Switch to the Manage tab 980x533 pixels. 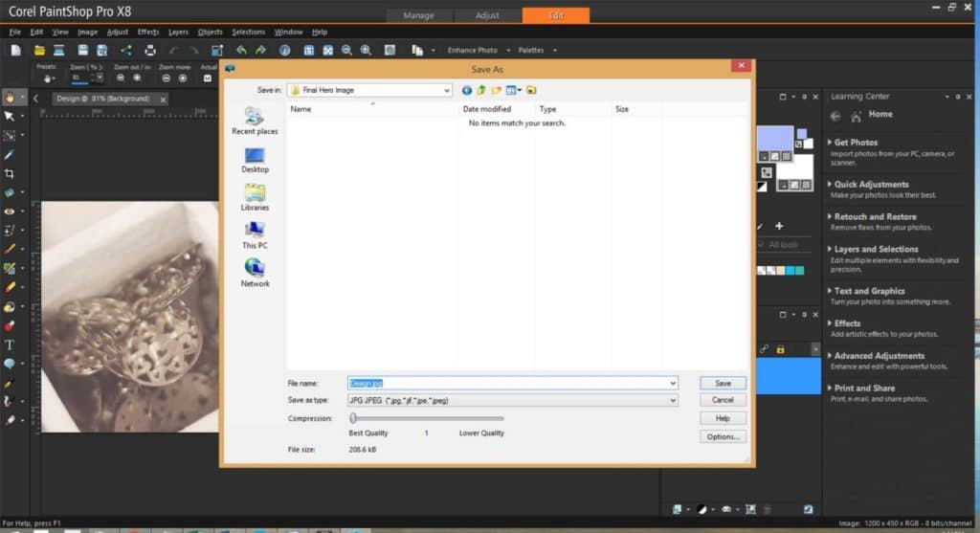[x=418, y=15]
